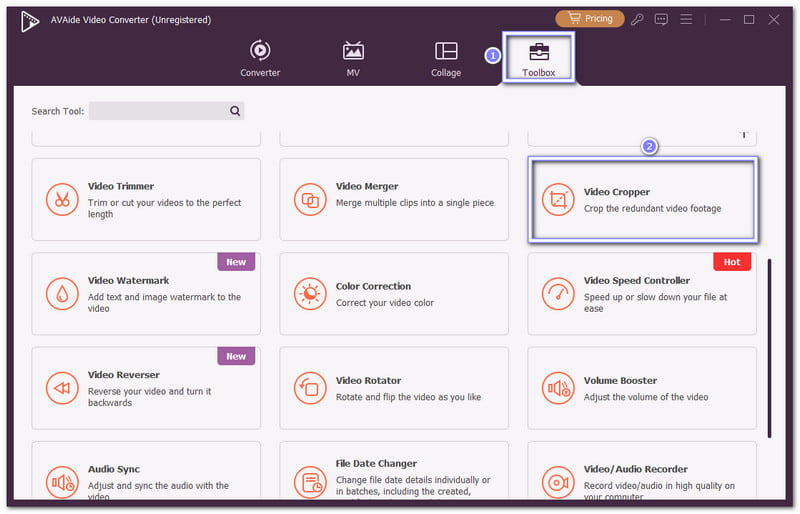800x514 pixels.
Task: Open the Collage tab
Action: (x=446, y=58)
